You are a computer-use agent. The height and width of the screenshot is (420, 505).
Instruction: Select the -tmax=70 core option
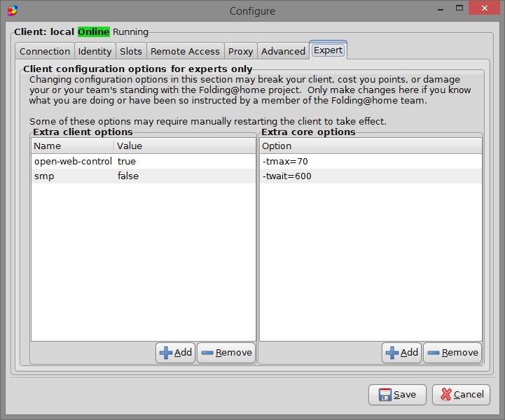(x=371, y=161)
